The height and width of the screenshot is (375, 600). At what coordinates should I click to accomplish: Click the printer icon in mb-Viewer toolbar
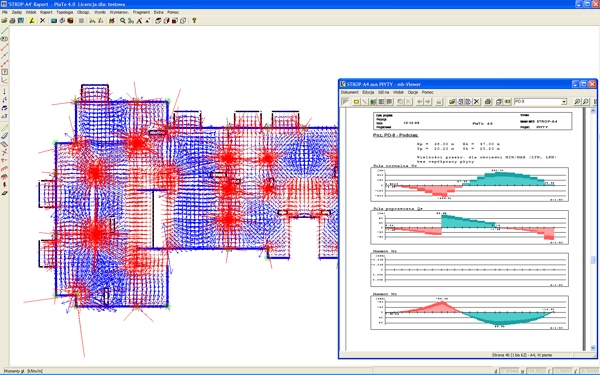pos(488,102)
